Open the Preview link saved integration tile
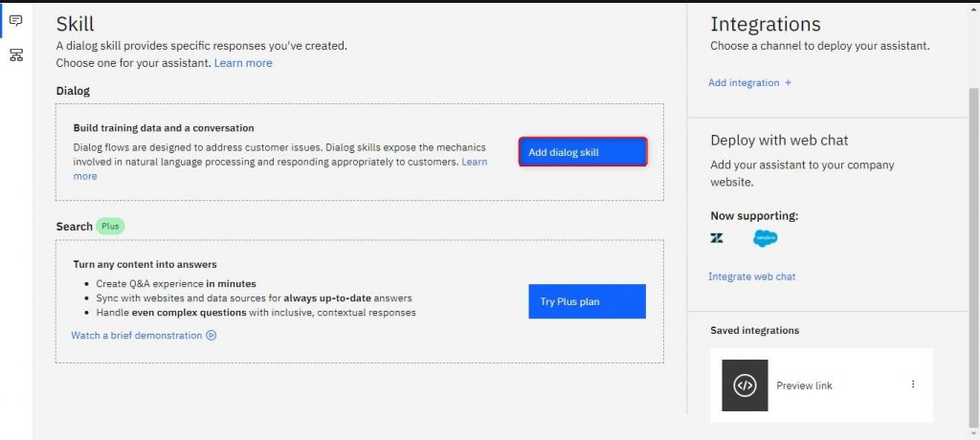Screen dimensions: 980x440 pyautogui.click(x=822, y=385)
